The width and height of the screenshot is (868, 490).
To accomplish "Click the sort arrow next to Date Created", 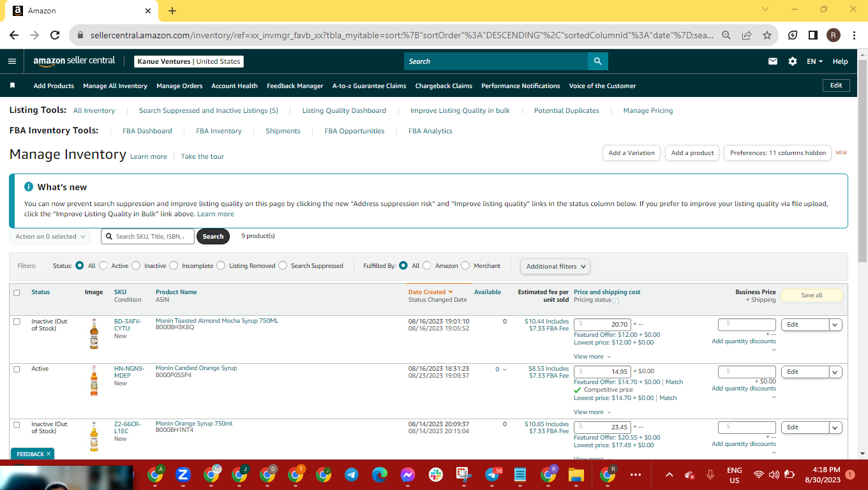I will pos(451,292).
